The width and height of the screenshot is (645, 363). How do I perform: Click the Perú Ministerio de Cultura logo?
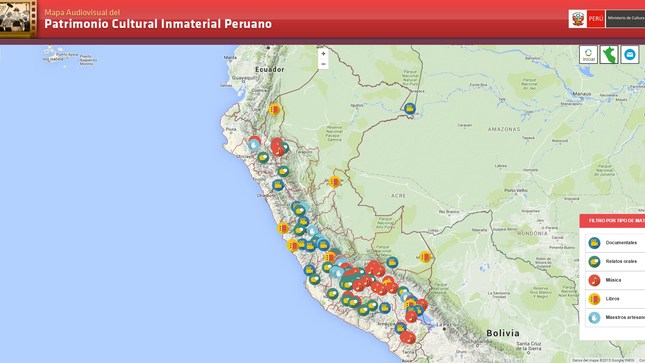click(607, 19)
